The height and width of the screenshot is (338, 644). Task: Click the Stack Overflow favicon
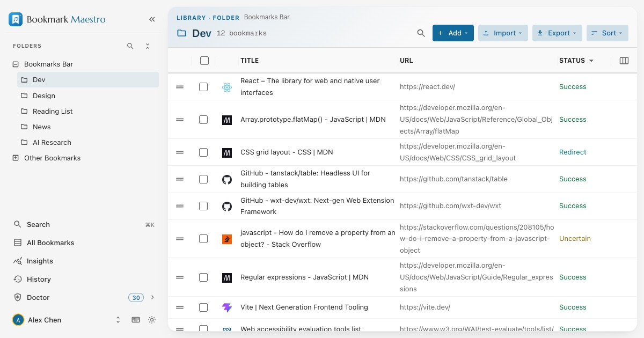227,239
